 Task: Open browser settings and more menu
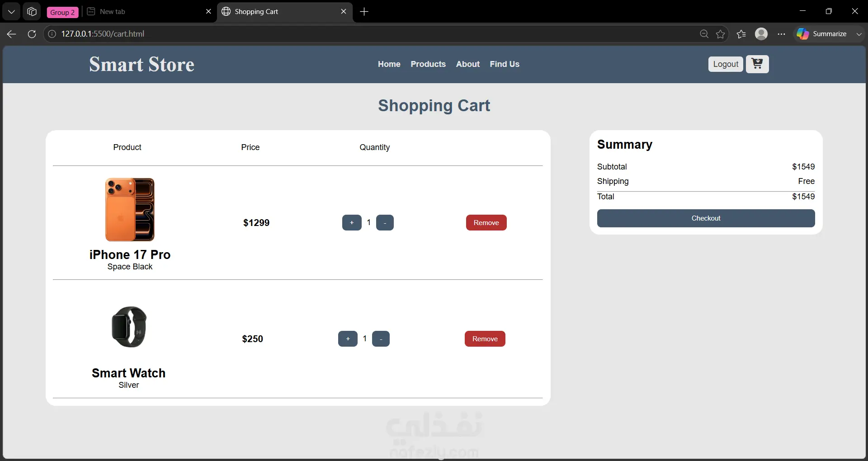click(x=781, y=34)
